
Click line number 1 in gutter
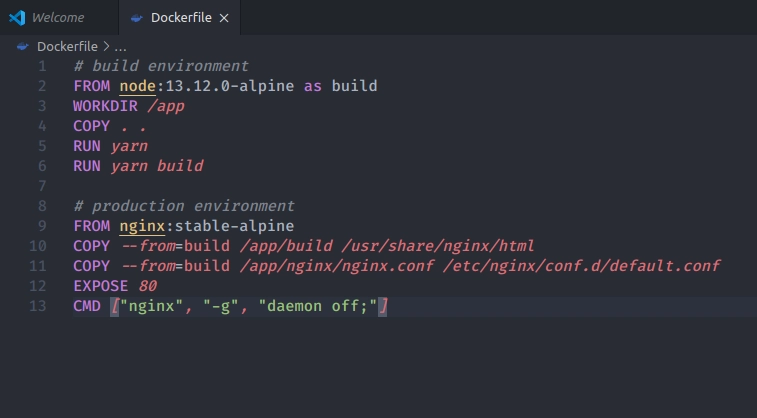pyautogui.click(x=42, y=66)
